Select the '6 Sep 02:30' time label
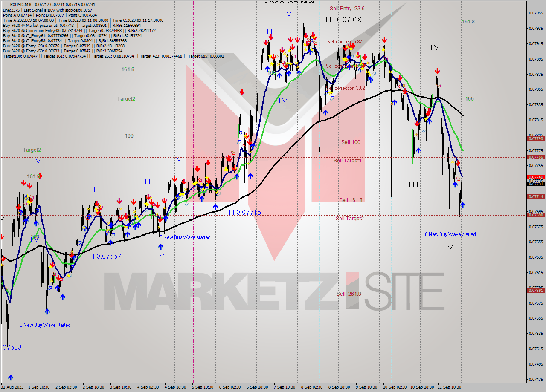The image size is (546, 392). tap(230, 387)
